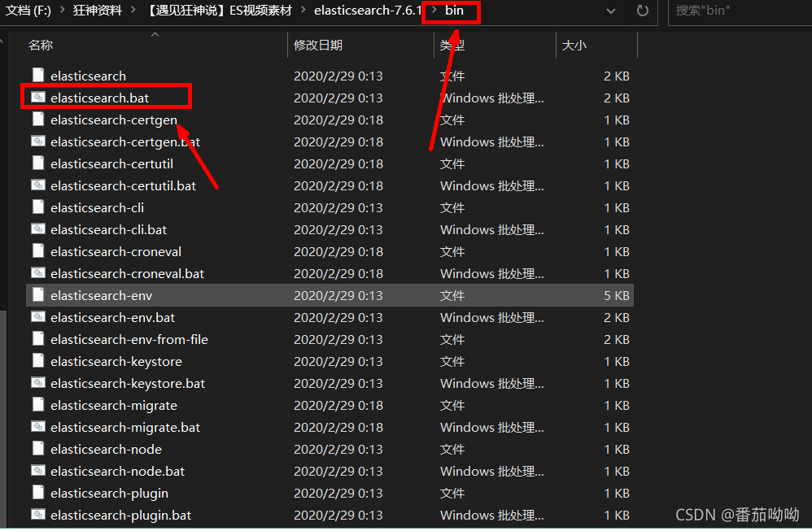Navigate to 文档 (F:) in breadcrumb
The height and width of the screenshot is (531, 812).
(x=28, y=11)
